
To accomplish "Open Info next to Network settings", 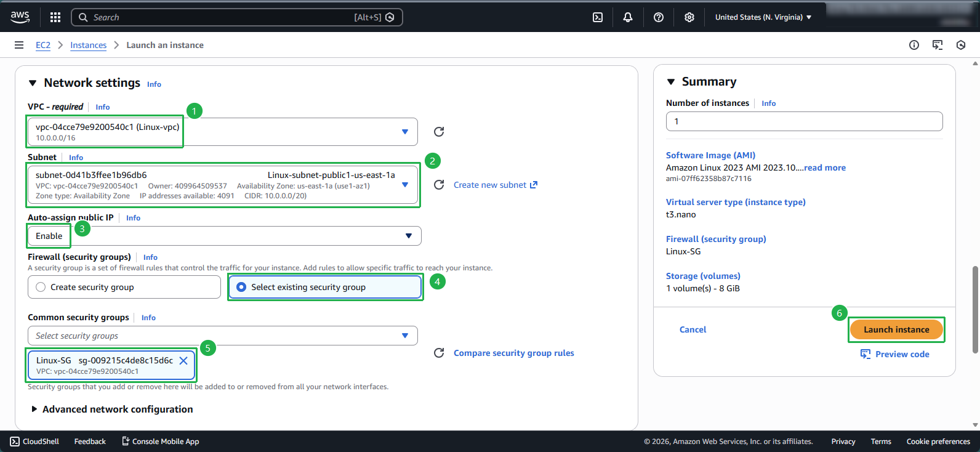I will 154,84.
